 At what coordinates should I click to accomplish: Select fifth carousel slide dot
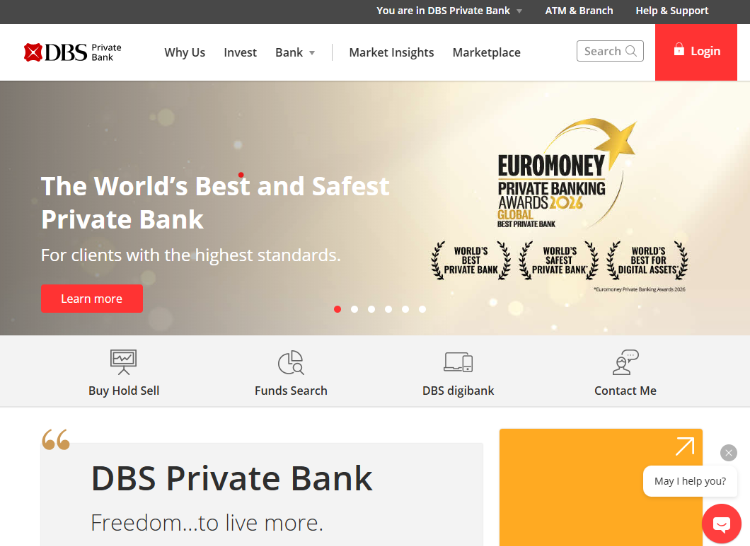[x=405, y=309]
